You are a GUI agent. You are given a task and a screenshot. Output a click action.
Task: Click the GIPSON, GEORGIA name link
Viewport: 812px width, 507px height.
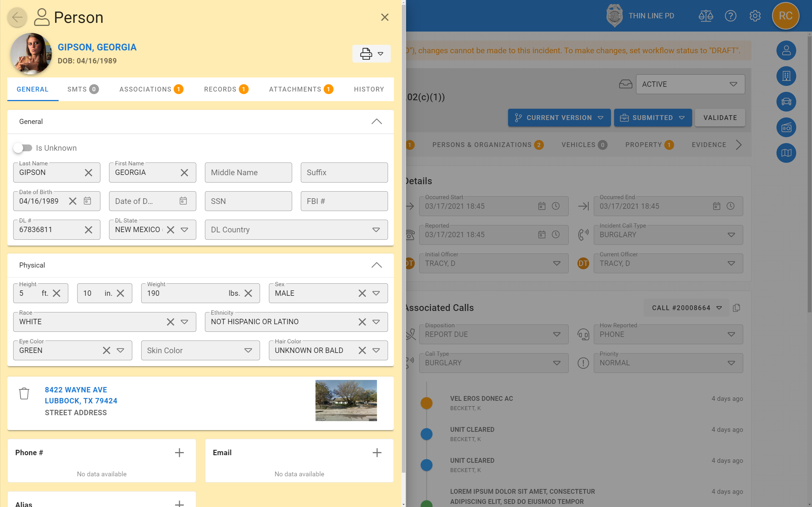(97, 47)
